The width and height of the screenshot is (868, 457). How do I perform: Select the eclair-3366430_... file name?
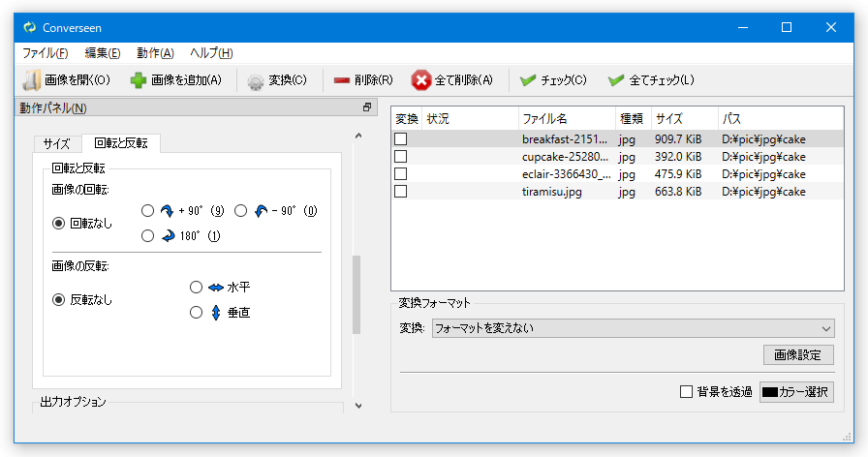[x=567, y=173]
